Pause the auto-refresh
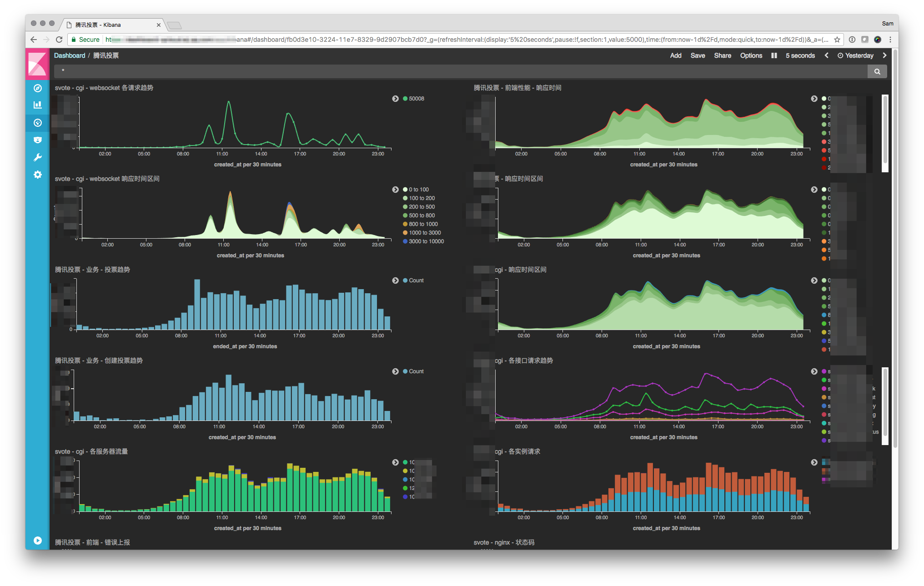 pos(774,55)
